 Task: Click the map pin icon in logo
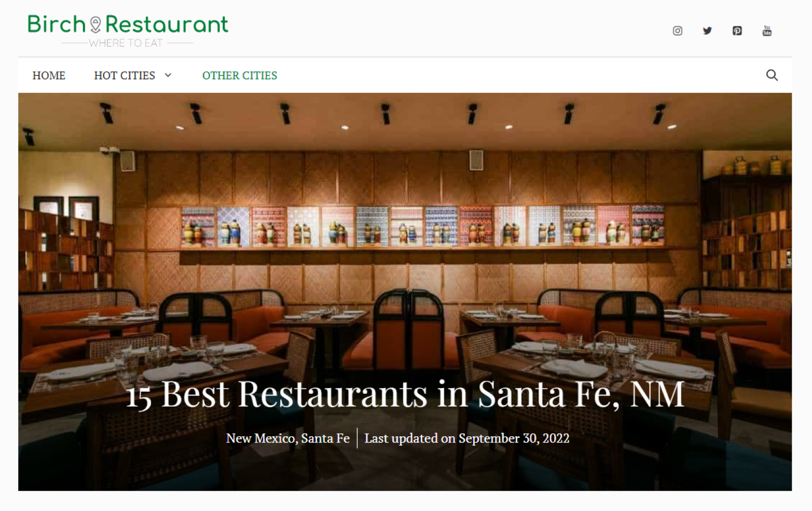point(95,25)
